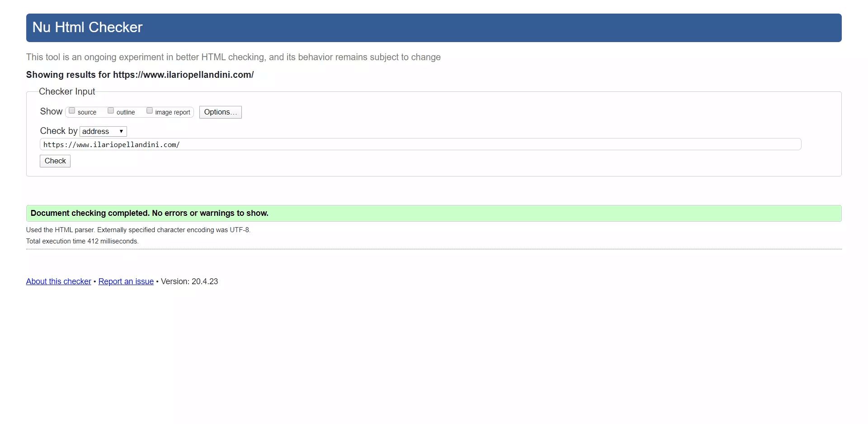868x424 pixels.
Task: Follow the Report an issue link
Action: pos(126,281)
